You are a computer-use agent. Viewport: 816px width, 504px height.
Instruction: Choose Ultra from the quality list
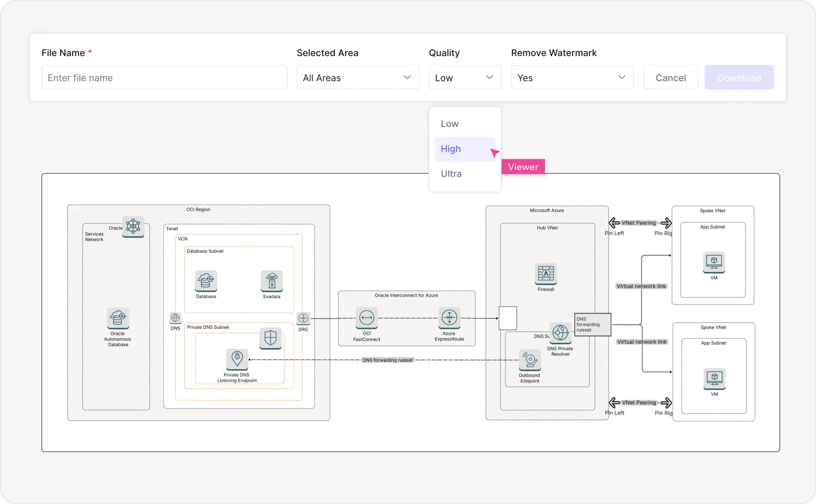point(465,174)
